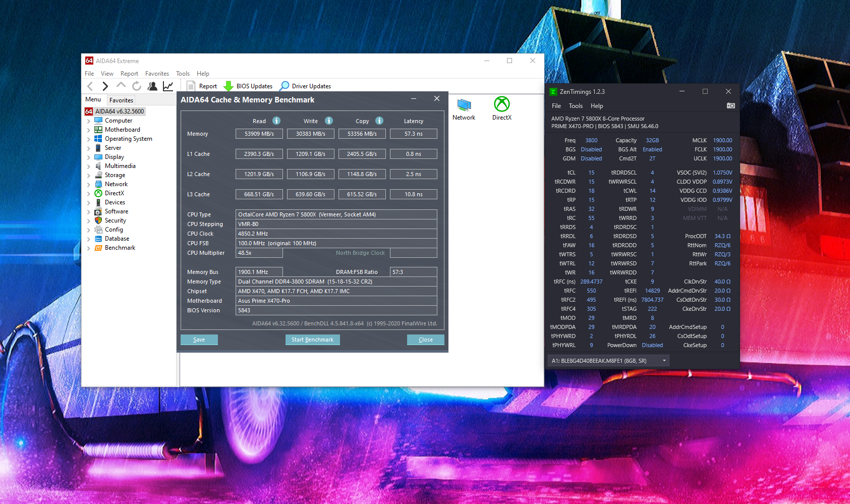The width and height of the screenshot is (850, 504).
Task: Expand the Display tree node
Action: click(x=88, y=157)
